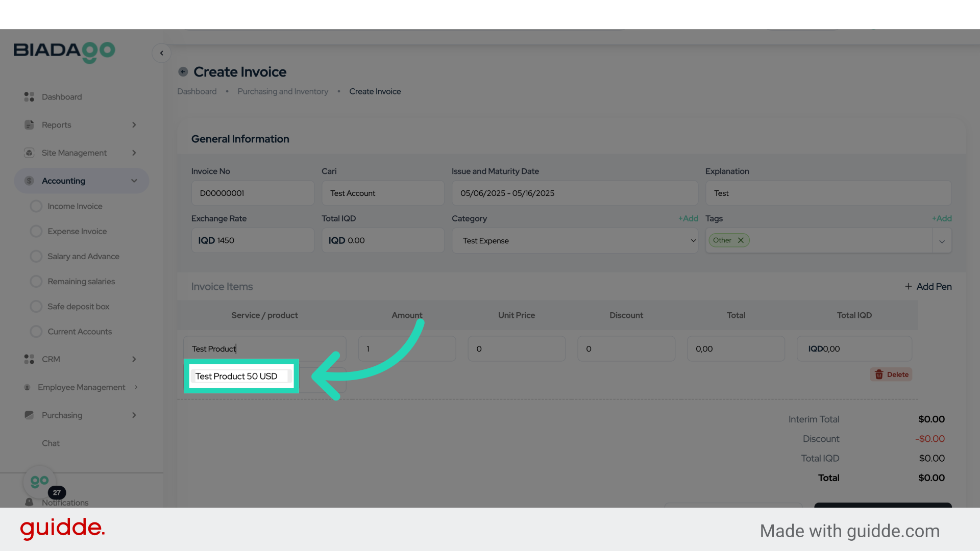Image resolution: width=980 pixels, height=551 pixels.
Task: Collapse the Accounting menu section
Action: coord(82,181)
